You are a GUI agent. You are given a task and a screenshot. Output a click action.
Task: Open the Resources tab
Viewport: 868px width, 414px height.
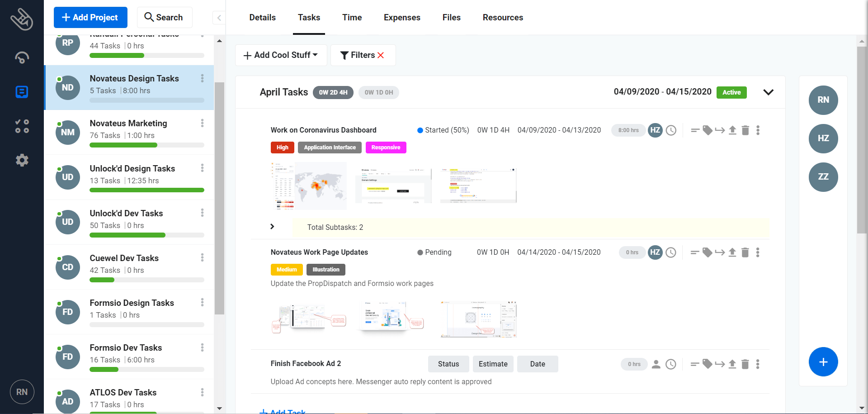click(x=503, y=18)
